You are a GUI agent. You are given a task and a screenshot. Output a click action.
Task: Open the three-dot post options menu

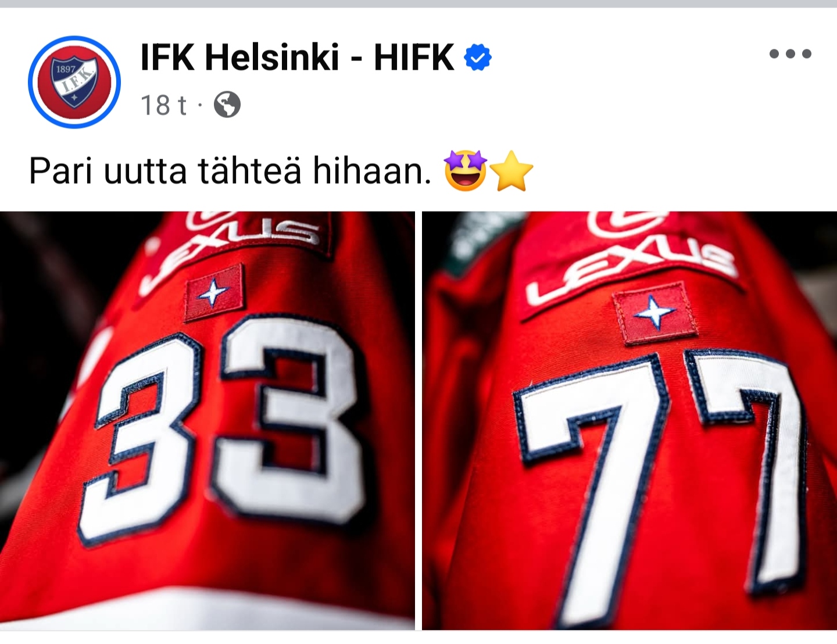[x=790, y=54]
